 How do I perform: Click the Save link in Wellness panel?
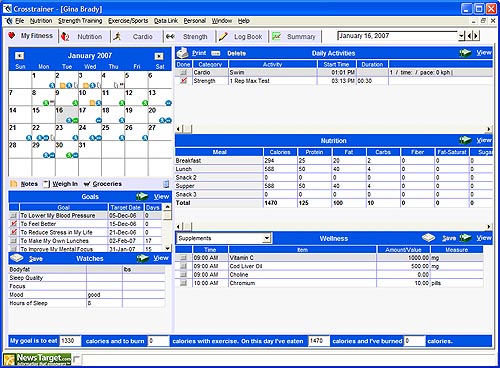449,238
